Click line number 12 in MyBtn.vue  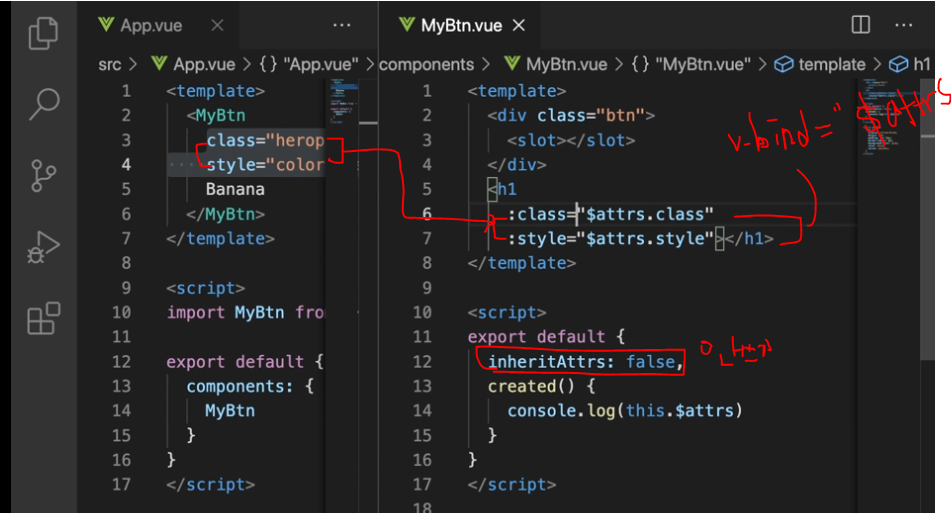[x=422, y=361]
